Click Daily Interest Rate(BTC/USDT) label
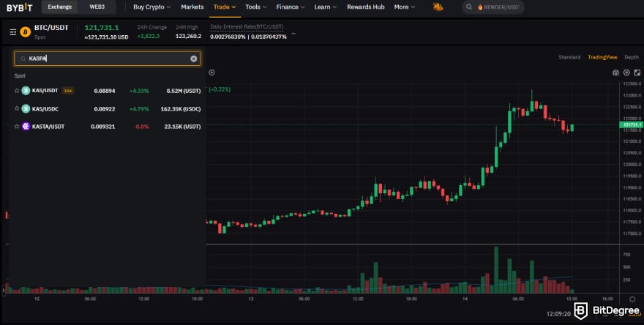This screenshot has width=644, height=325. pyautogui.click(x=247, y=26)
